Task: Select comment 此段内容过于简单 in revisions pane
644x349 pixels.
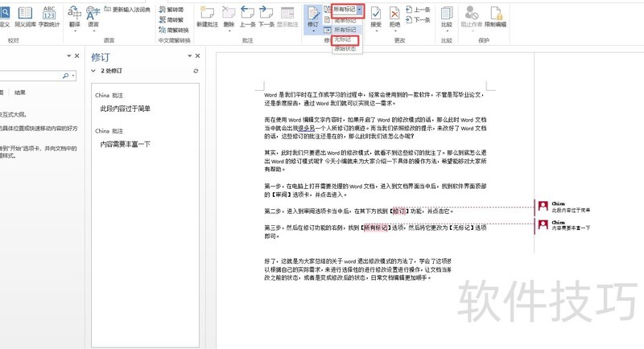Action: coord(126,109)
